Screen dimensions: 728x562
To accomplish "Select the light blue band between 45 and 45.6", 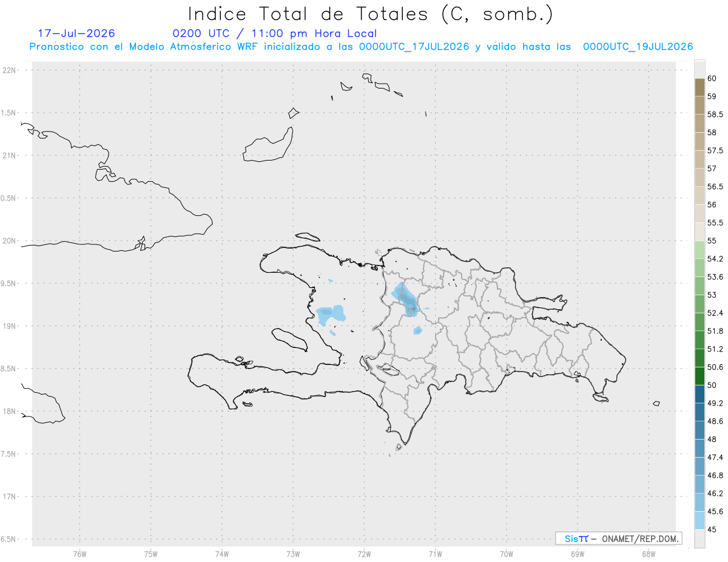I will [x=699, y=520].
